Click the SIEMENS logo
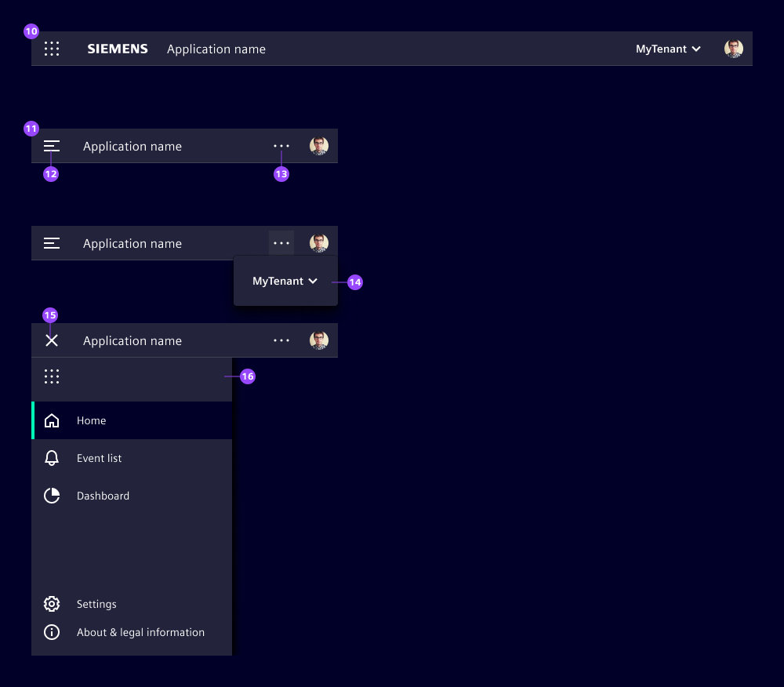Screen dimensions: 784x687 (x=118, y=49)
